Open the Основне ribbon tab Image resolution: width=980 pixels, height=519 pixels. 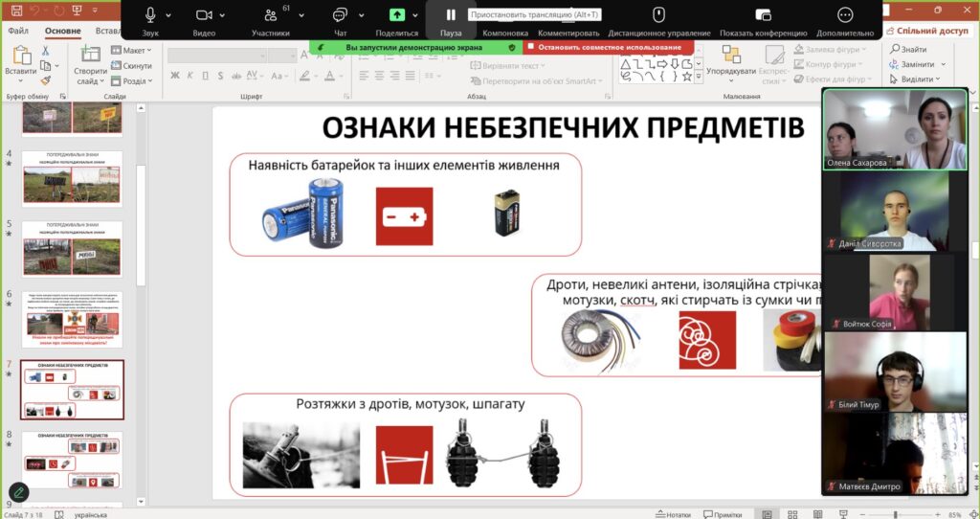[x=62, y=31]
